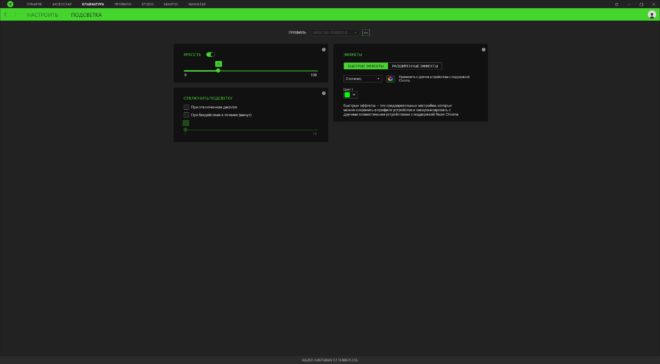660x364 pixels.
Task: Open the profile selection dropdown
Action: click(x=335, y=32)
